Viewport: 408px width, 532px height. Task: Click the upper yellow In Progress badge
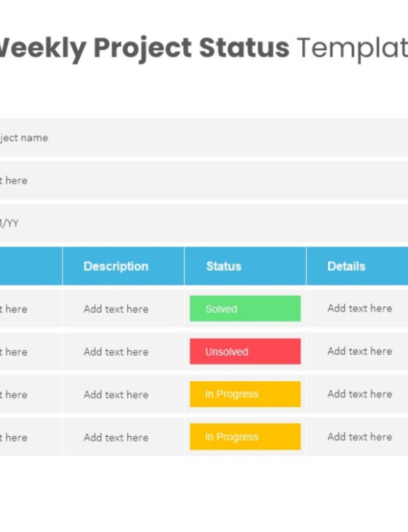[x=245, y=394]
